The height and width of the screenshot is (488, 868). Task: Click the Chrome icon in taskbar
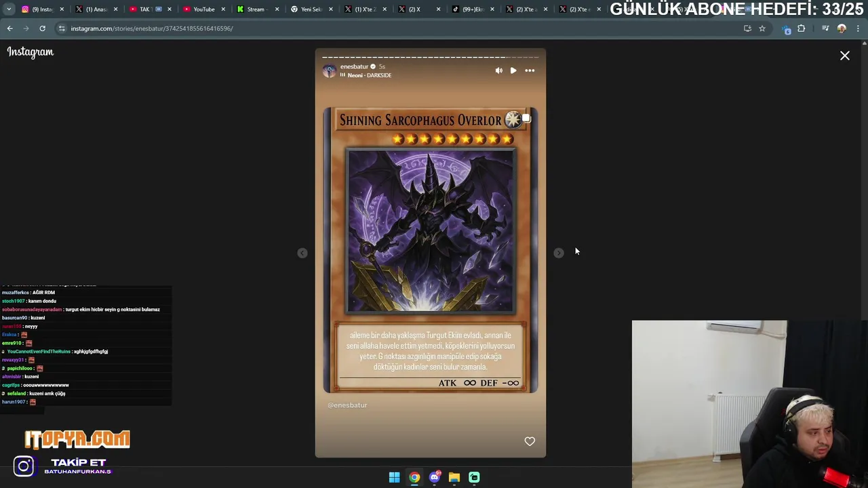(x=414, y=477)
